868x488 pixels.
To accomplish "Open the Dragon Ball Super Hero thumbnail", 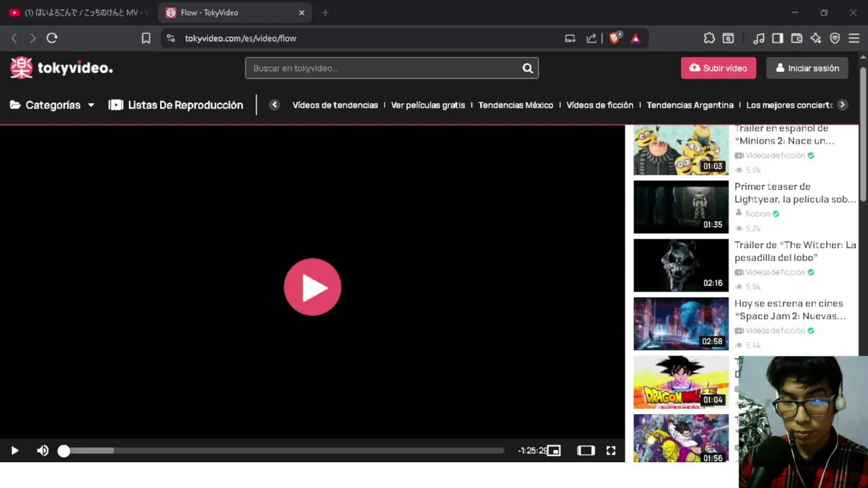I will click(x=681, y=382).
